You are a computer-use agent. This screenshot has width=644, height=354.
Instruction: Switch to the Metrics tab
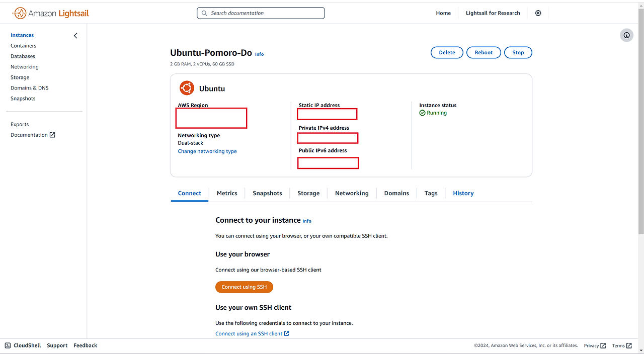(227, 193)
